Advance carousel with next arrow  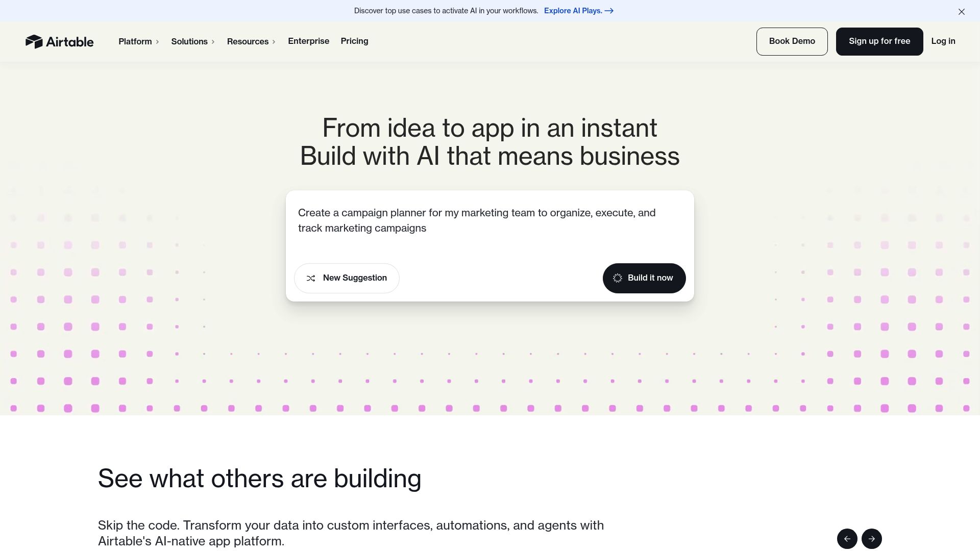pos(871,539)
